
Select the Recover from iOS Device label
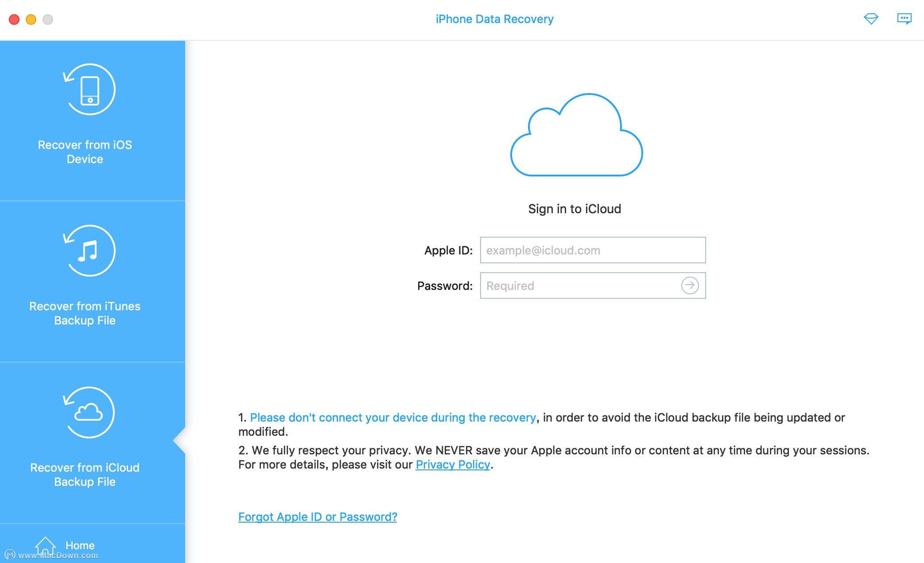(x=85, y=152)
